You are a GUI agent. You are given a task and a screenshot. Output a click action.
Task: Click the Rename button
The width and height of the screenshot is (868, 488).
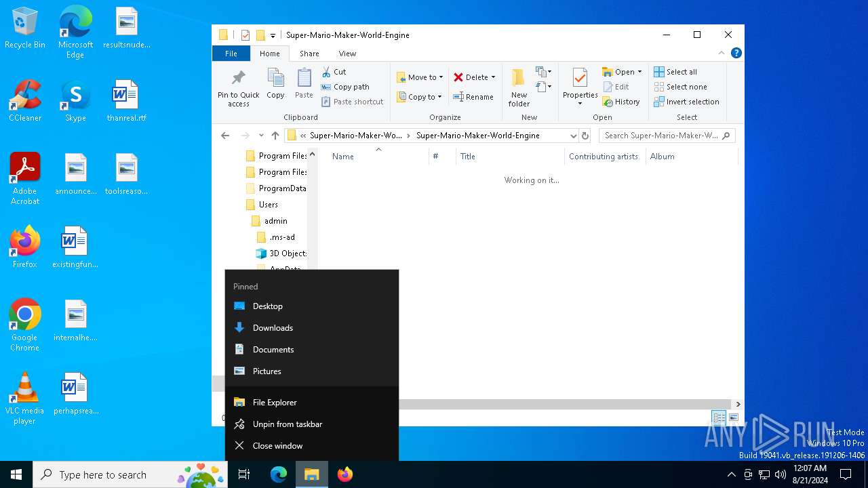[x=473, y=97]
